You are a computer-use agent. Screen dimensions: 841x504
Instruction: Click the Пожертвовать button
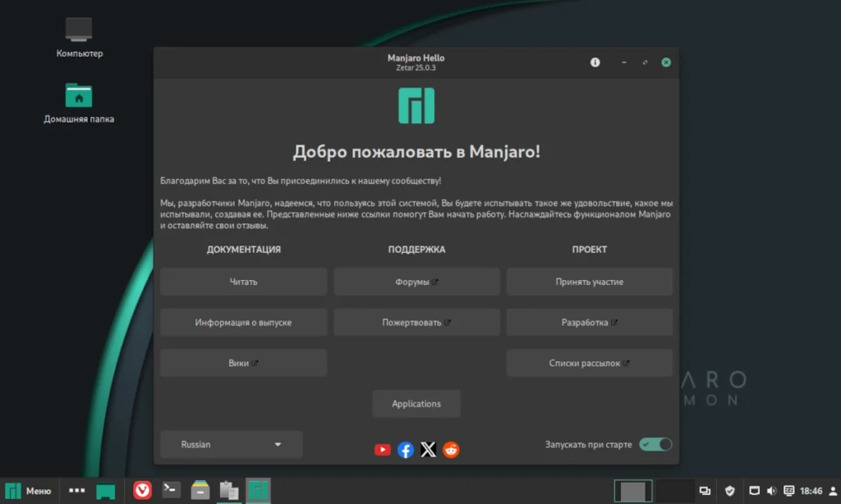tap(416, 323)
